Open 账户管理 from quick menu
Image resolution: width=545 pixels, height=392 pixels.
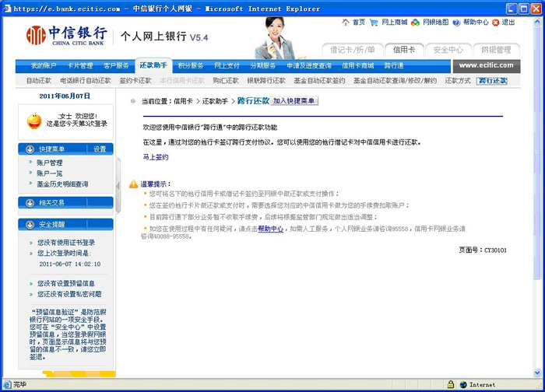pos(50,163)
